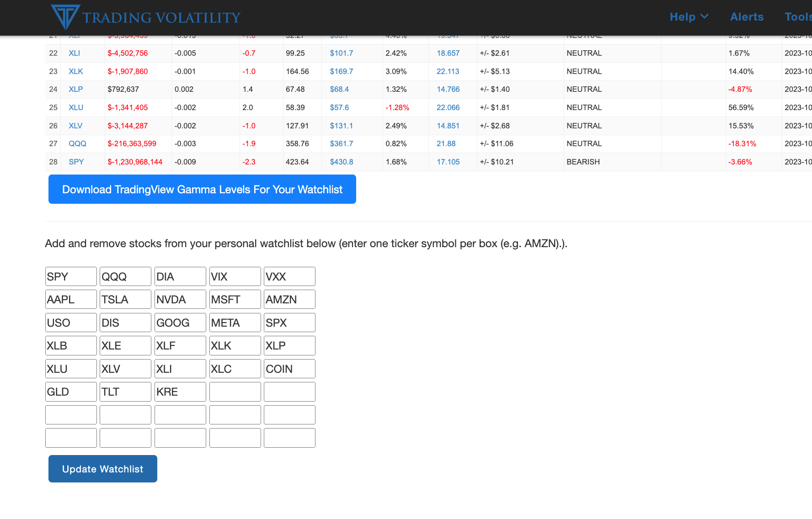Click the 164.56 price in XLK row
This screenshot has height=519, width=812.
(297, 71)
